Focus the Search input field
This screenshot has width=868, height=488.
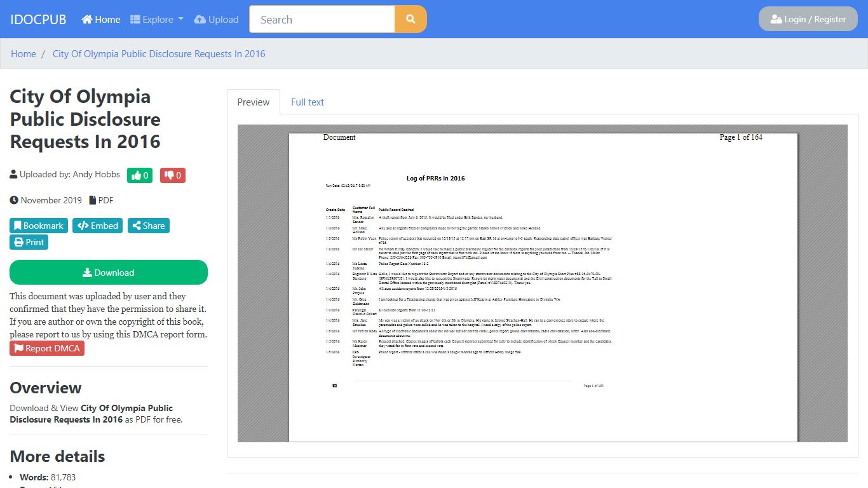[x=322, y=19]
